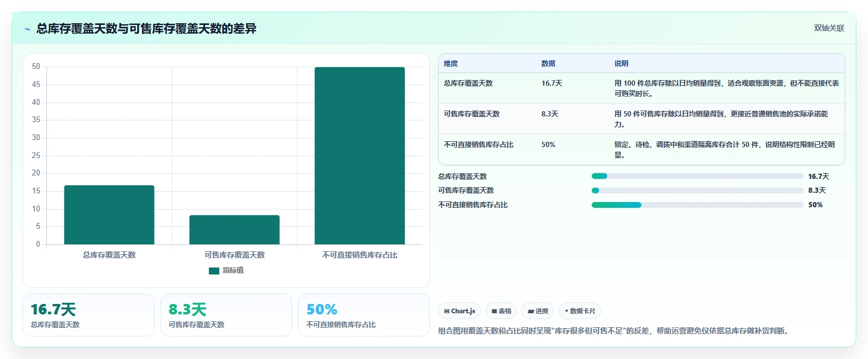Select the 表格 tag

[501, 311]
